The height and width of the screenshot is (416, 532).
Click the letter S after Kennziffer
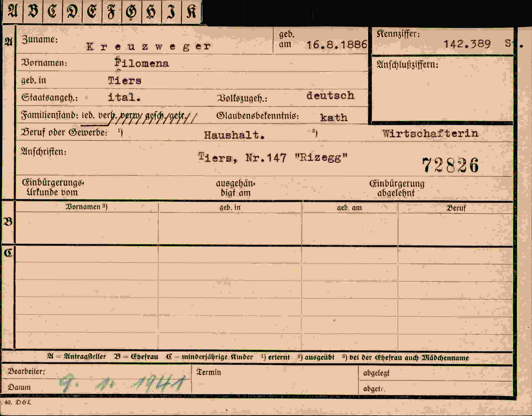click(508, 43)
